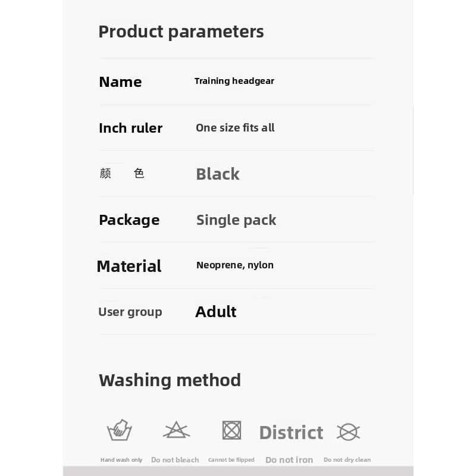The image size is (476, 476).
Task: Select the "Cannot be flipped" caption
Action: [231, 460]
